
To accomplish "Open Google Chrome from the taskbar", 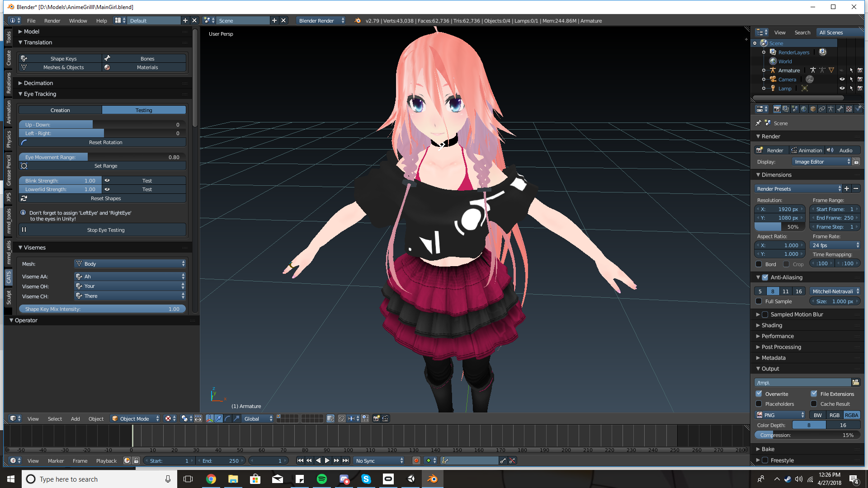I will (211, 479).
